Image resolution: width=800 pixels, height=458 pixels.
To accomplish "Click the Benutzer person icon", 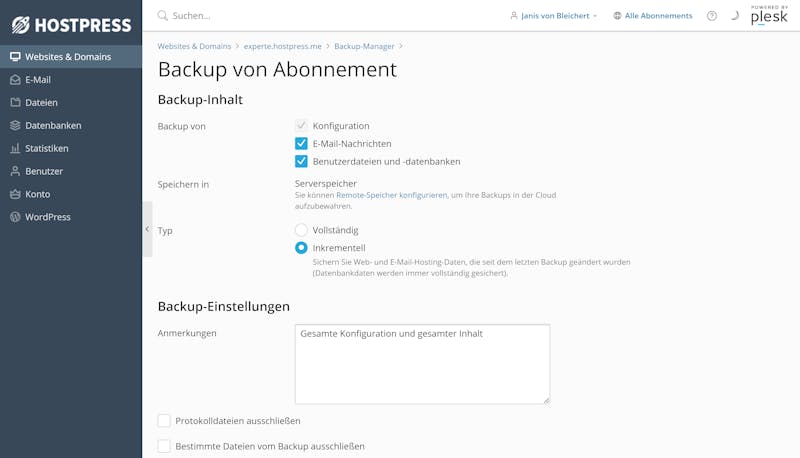I will click(x=15, y=171).
